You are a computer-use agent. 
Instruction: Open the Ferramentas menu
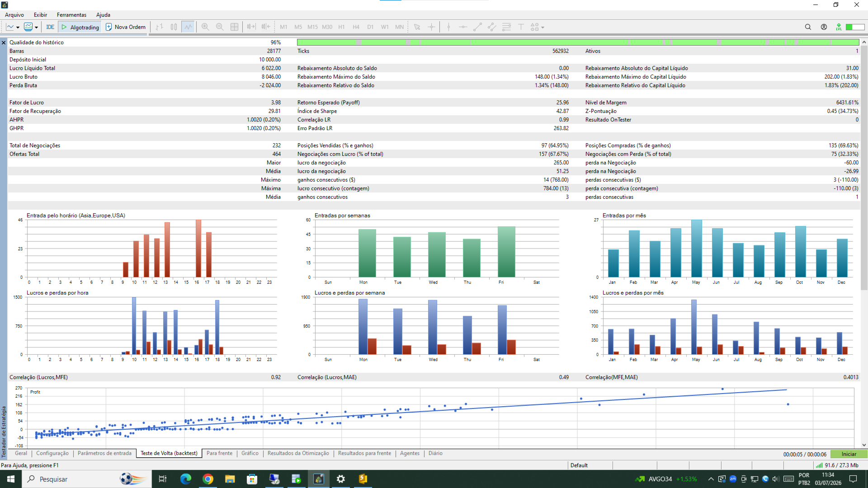(71, 15)
